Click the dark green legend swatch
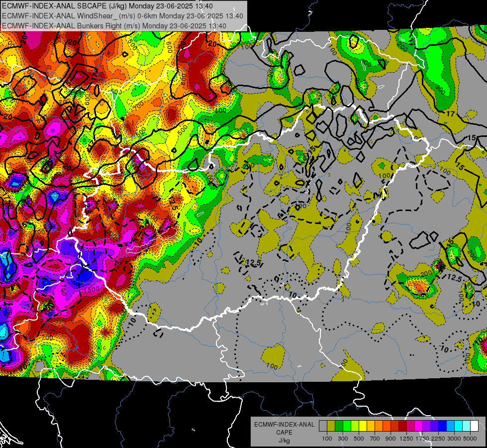Image resolution: width=487 pixels, height=448 pixels. 339,426
